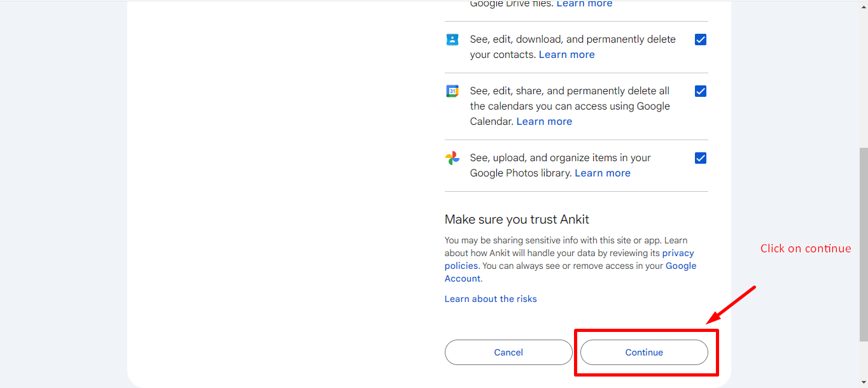This screenshot has height=388, width=868.
Task: Open the Learn about the risks link
Action: pyautogui.click(x=491, y=299)
